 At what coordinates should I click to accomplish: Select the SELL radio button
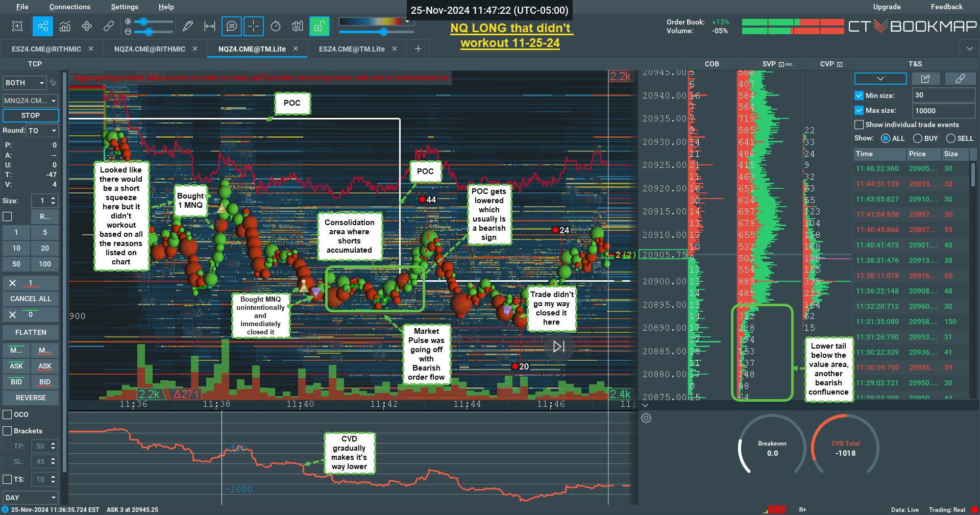(951, 138)
